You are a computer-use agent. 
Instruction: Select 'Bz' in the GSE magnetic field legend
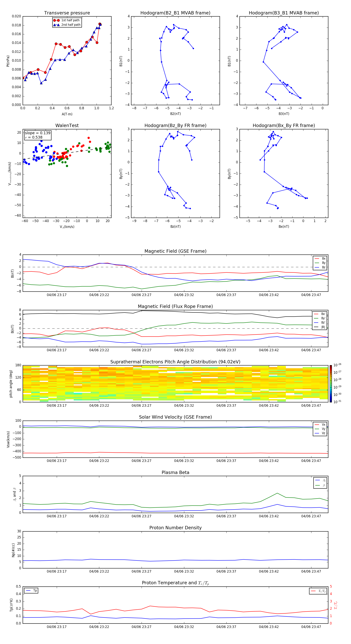point(320,267)
